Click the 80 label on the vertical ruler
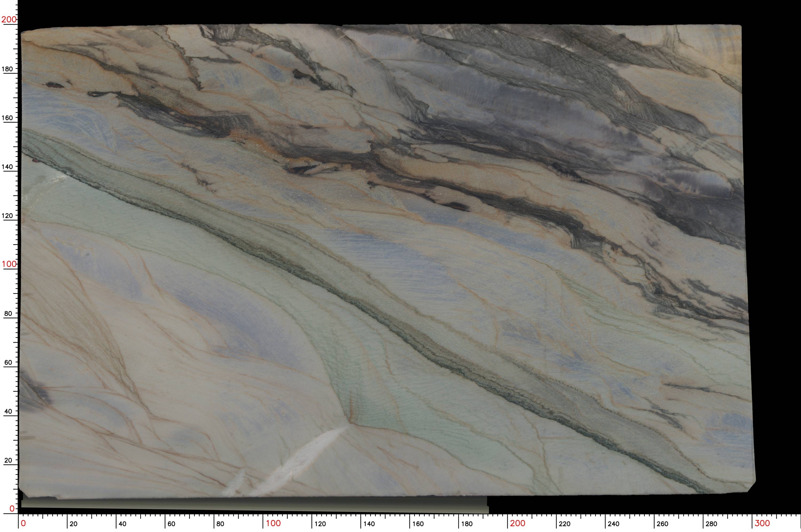The height and width of the screenshot is (532, 801). (8, 313)
